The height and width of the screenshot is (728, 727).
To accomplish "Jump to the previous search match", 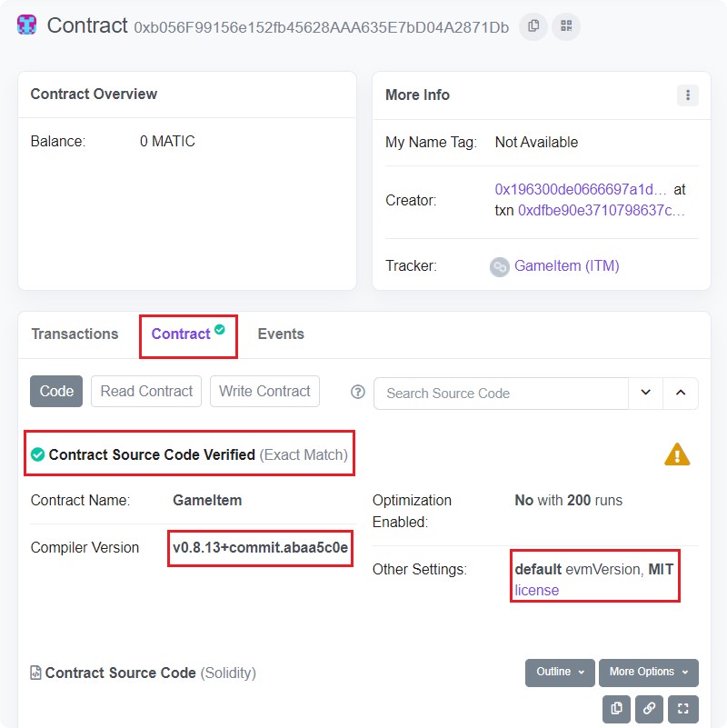I will click(681, 393).
